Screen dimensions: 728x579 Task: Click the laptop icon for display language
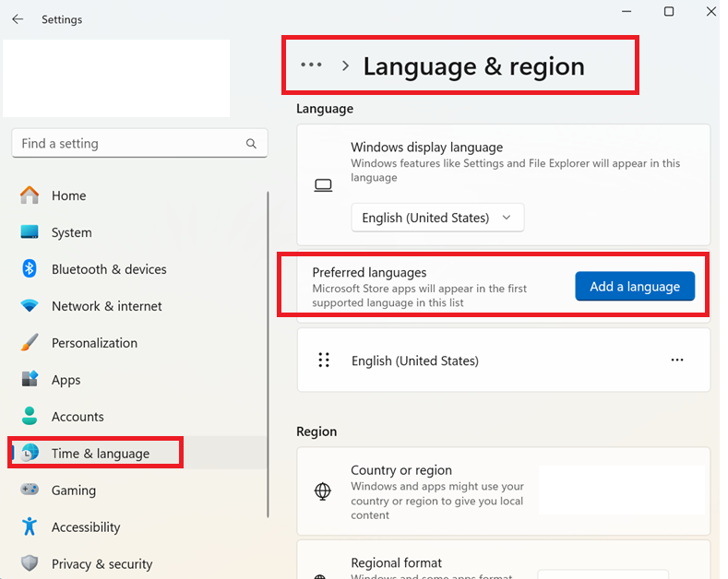coord(323,185)
